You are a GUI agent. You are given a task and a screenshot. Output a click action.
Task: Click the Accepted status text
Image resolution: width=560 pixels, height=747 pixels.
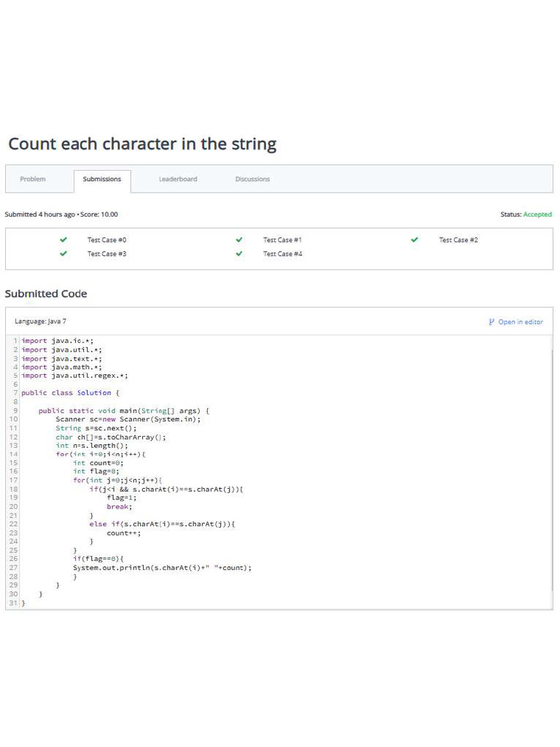click(537, 214)
